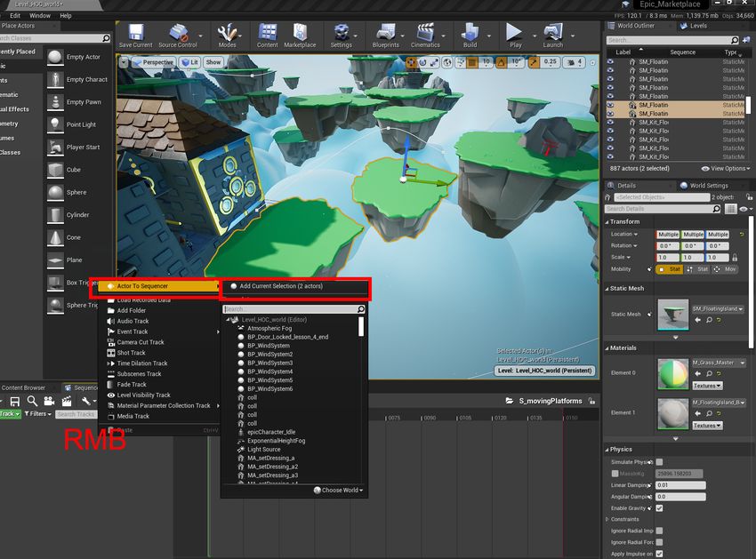Toggle Enable Gravity checkbox
756x559 pixels.
659,508
